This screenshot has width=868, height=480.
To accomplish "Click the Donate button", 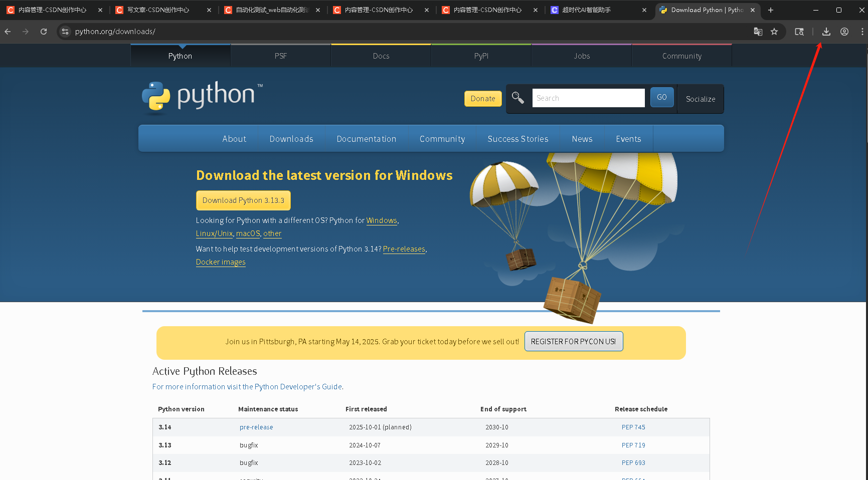I will coord(483,99).
